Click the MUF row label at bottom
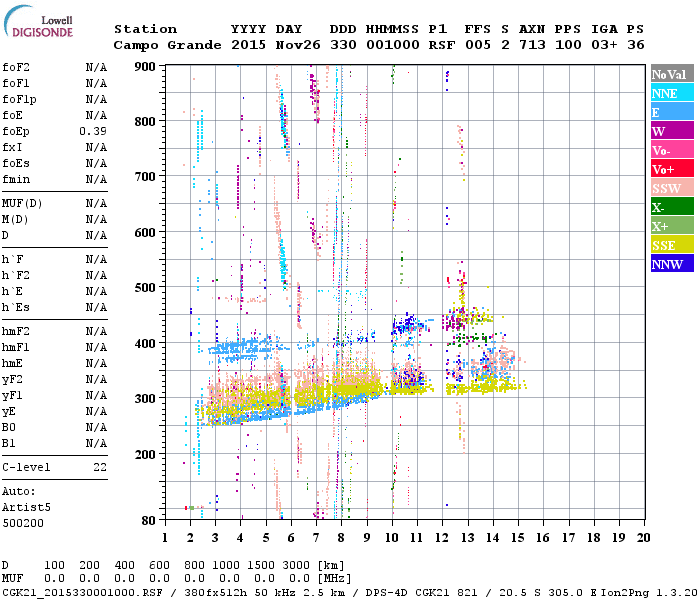The width and height of the screenshot is (700, 600). (12, 579)
